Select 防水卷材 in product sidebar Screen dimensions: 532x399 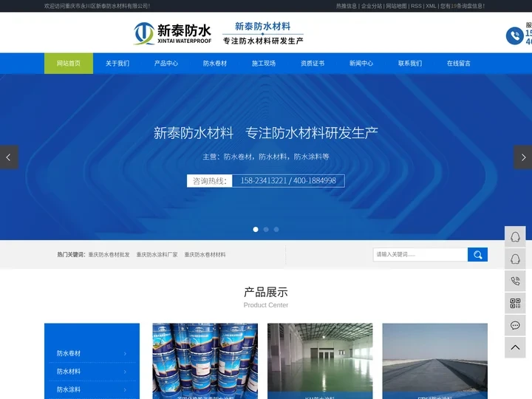coord(69,353)
